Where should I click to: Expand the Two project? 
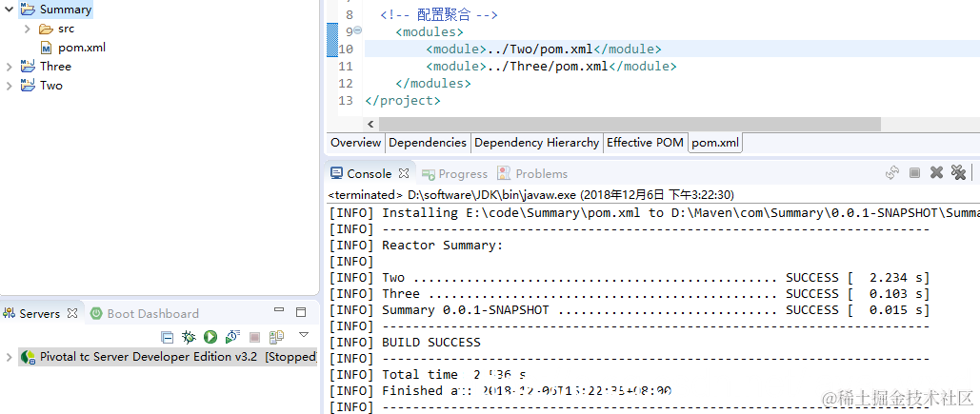pos(9,85)
